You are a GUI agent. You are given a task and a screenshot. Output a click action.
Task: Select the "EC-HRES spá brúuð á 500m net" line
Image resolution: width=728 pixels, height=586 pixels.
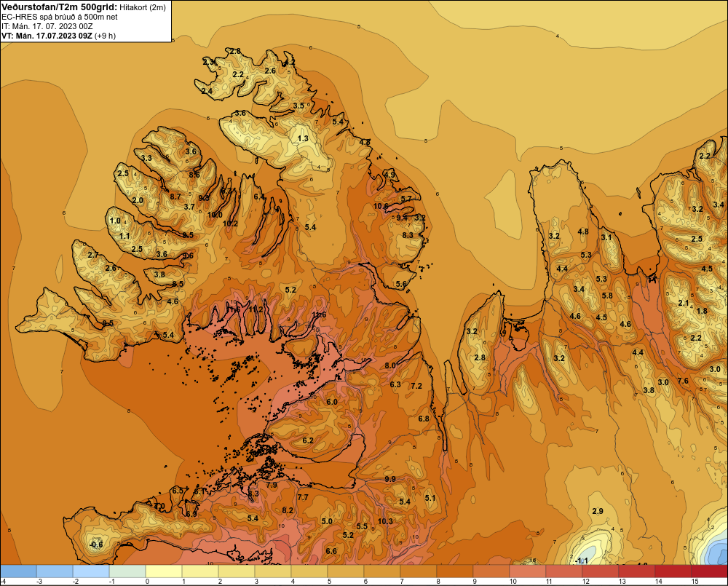60,17
